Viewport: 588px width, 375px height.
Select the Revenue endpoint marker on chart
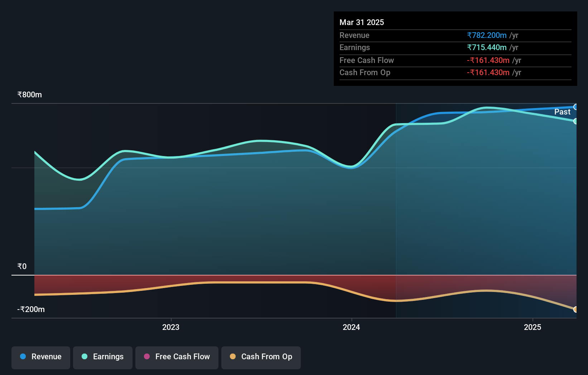pyautogui.click(x=575, y=107)
